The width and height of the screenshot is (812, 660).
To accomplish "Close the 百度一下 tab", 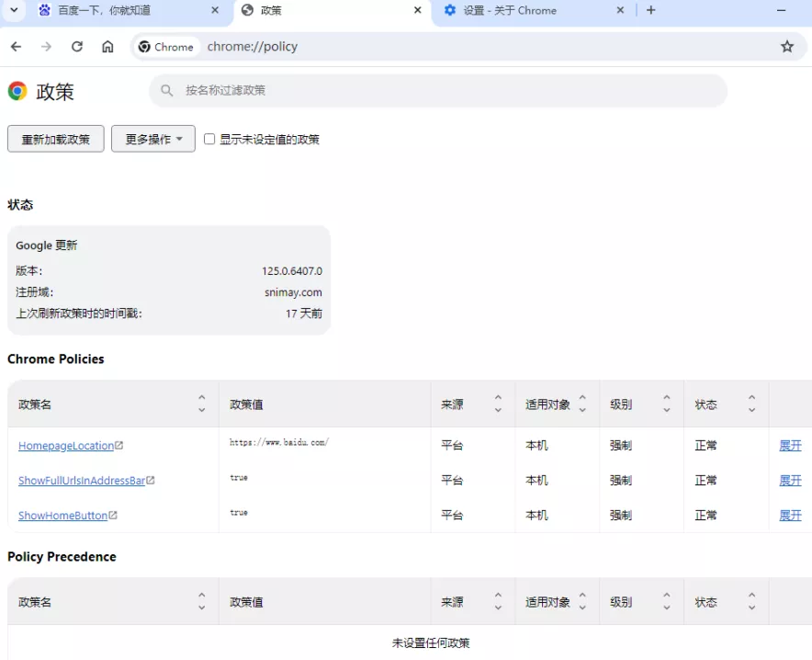I will click(215, 10).
